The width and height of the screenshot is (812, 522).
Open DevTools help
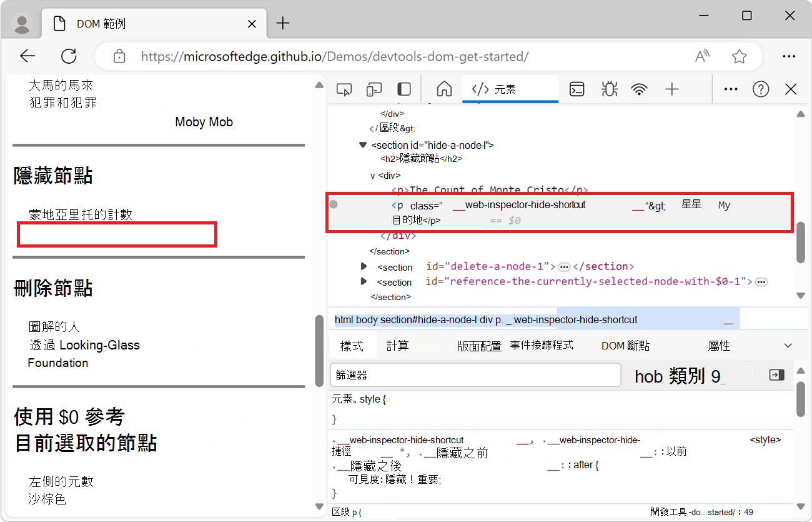click(761, 89)
